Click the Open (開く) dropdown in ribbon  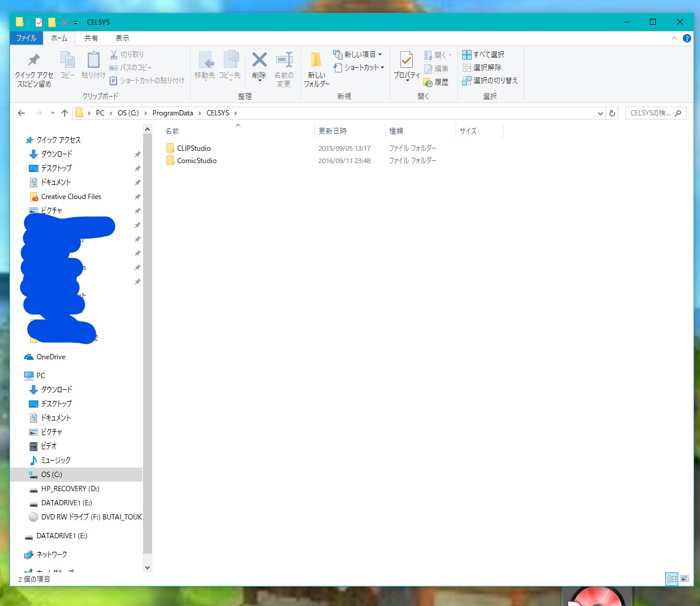click(438, 55)
